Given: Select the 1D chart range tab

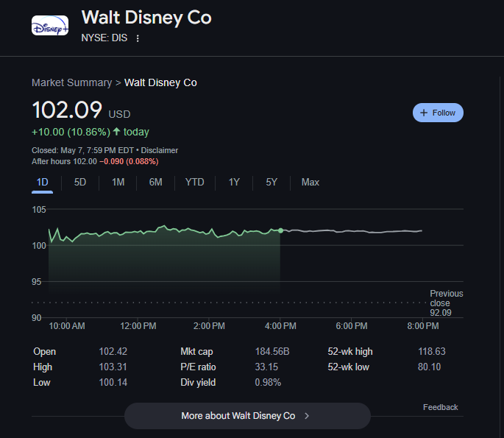Looking at the screenshot, I should coord(42,182).
